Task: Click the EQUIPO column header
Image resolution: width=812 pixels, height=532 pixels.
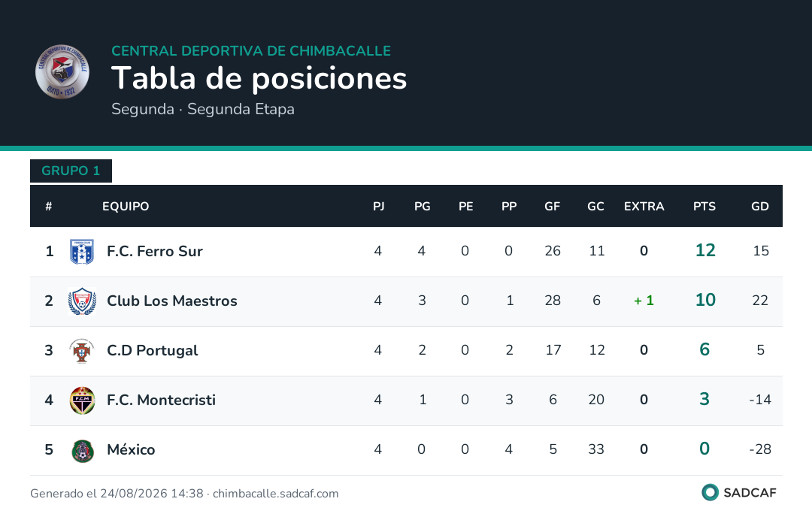Action: pyautogui.click(x=126, y=207)
